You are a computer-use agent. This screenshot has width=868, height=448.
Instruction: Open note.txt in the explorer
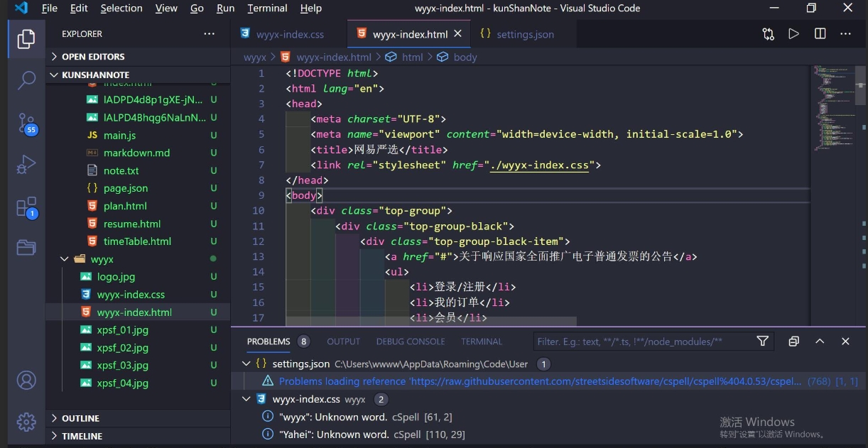pos(121,170)
